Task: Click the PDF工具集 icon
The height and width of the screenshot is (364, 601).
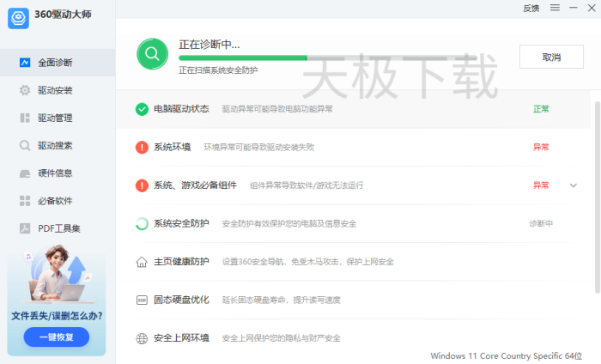Action: pos(25,228)
